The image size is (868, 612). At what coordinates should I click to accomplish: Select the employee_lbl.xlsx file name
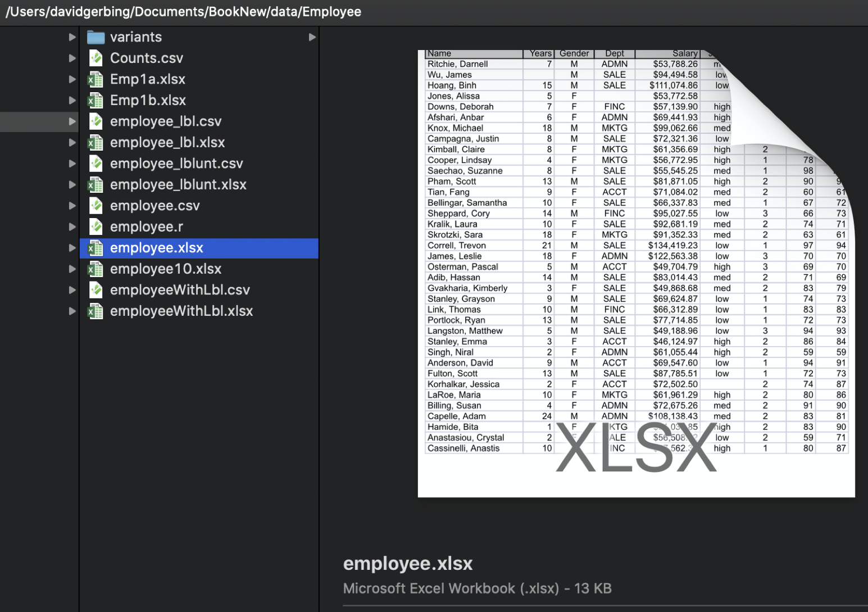pos(167,143)
